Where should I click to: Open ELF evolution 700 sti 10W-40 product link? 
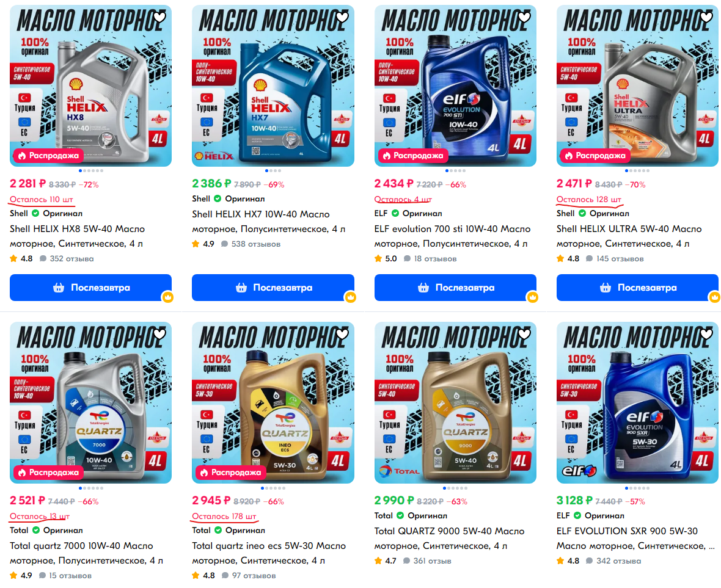pyautogui.click(x=453, y=236)
